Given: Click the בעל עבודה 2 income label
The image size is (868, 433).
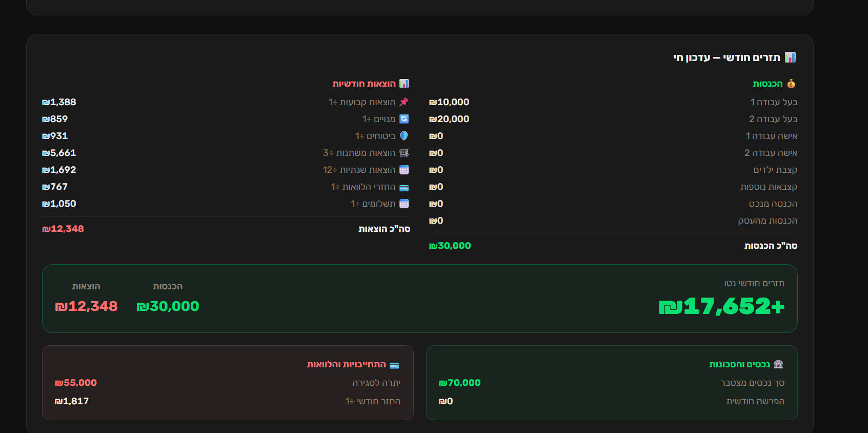Looking at the screenshot, I should [x=773, y=119].
